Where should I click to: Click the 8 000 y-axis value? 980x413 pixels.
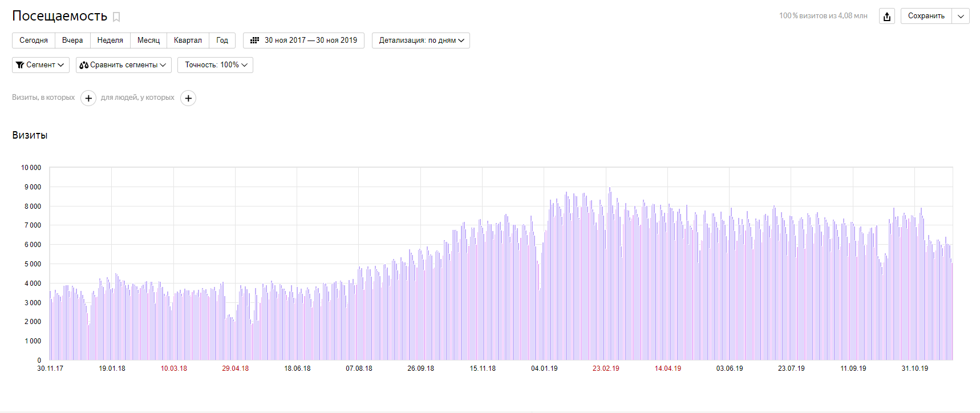point(33,206)
